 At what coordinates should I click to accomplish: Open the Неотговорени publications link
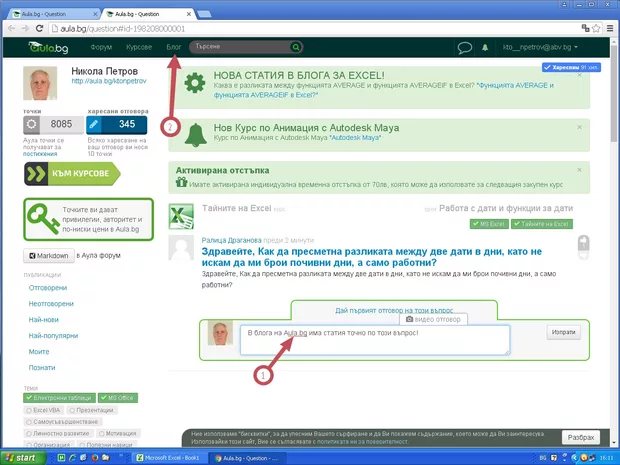[51, 304]
